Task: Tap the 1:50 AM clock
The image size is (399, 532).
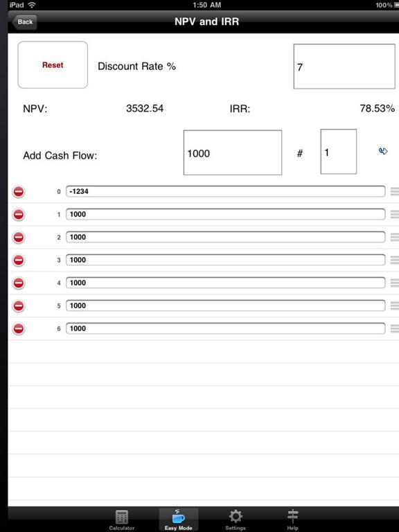Action: 207,5
